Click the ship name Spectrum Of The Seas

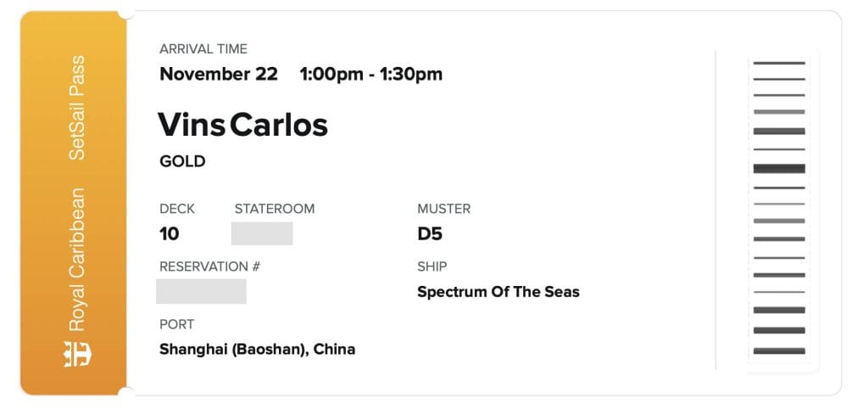pyautogui.click(x=498, y=292)
